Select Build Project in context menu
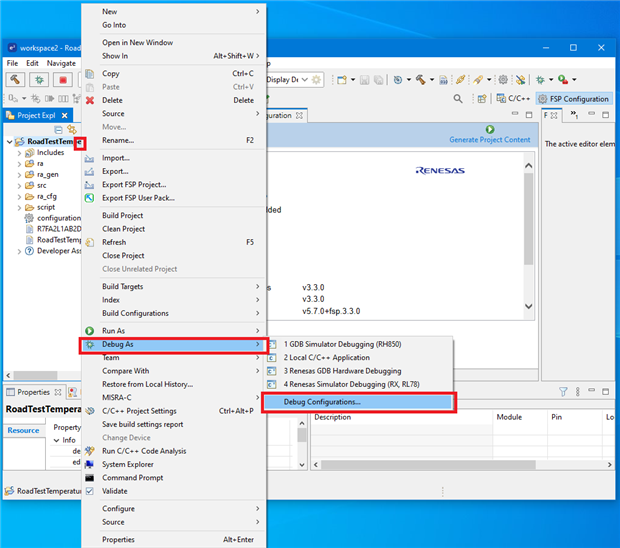This screenshot has height=548, width=620. (x=122, y=215)
